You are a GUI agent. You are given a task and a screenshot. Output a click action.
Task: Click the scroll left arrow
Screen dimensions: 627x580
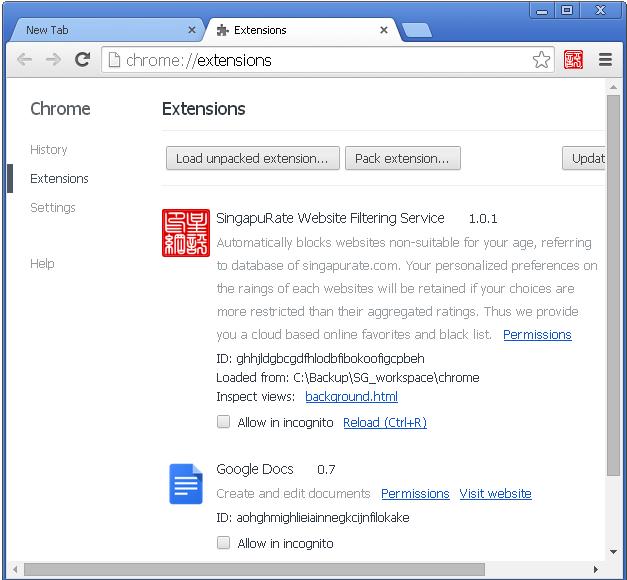click(x=15, y=569)
